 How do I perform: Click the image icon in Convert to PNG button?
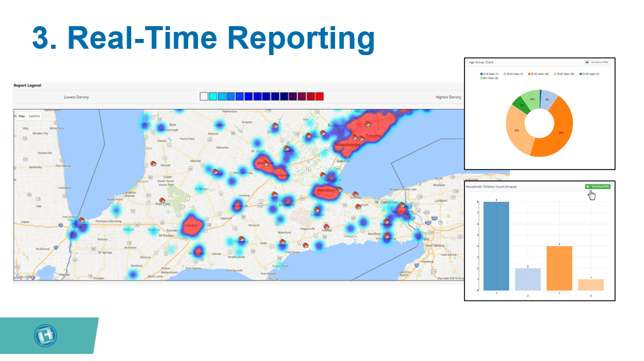(587, 62)
